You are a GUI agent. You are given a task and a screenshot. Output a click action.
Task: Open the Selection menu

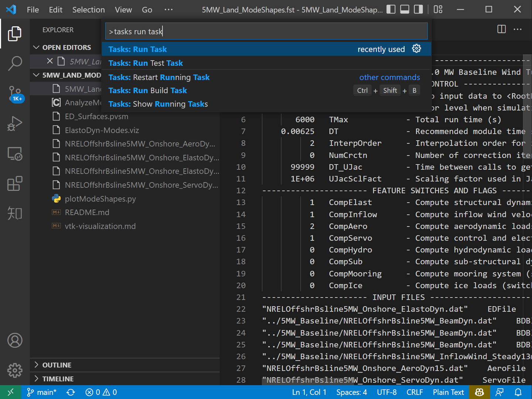tap(88, 10)
